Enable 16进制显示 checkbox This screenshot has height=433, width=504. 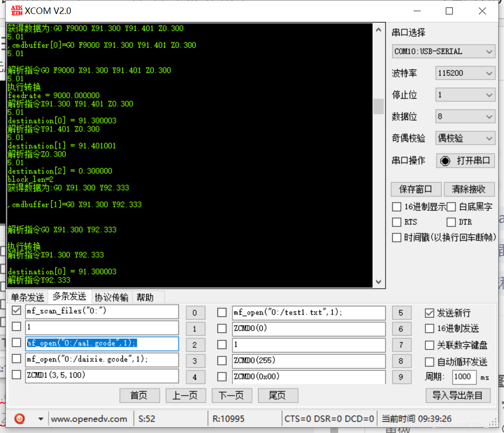(x=397, y=207)
